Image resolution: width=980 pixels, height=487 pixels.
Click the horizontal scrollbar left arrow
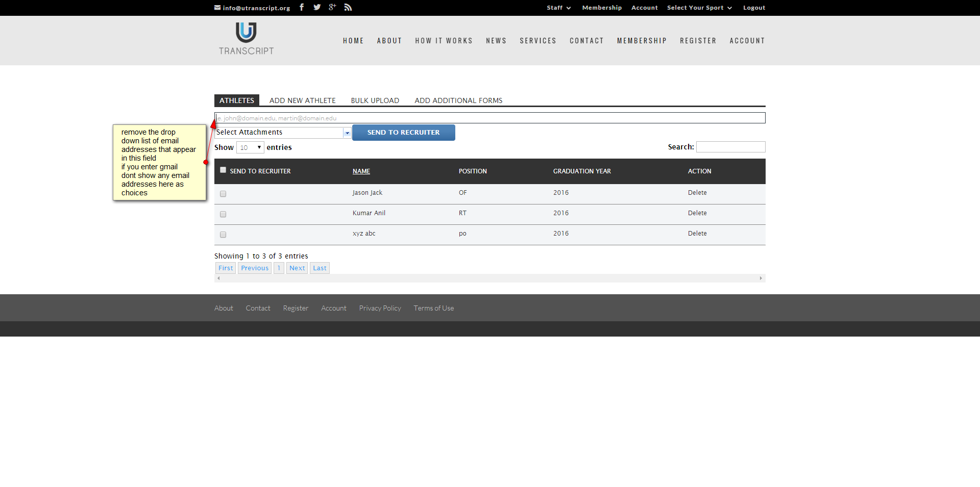point(218,278)
